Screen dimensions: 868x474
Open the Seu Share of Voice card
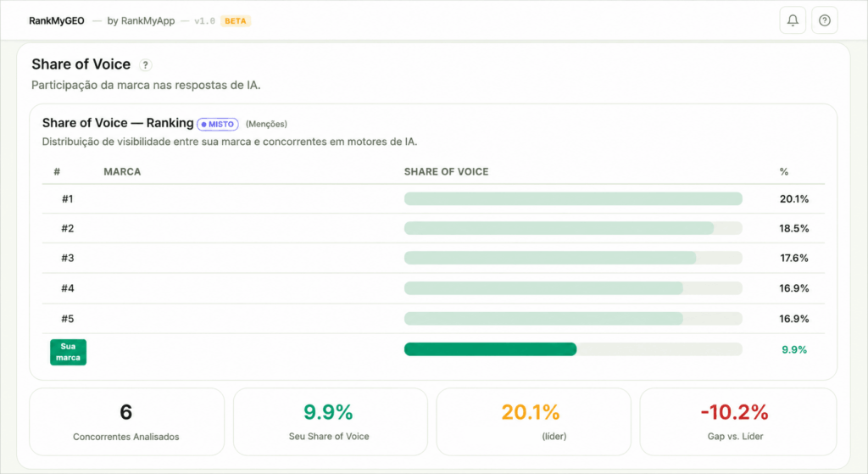(330, 421)
